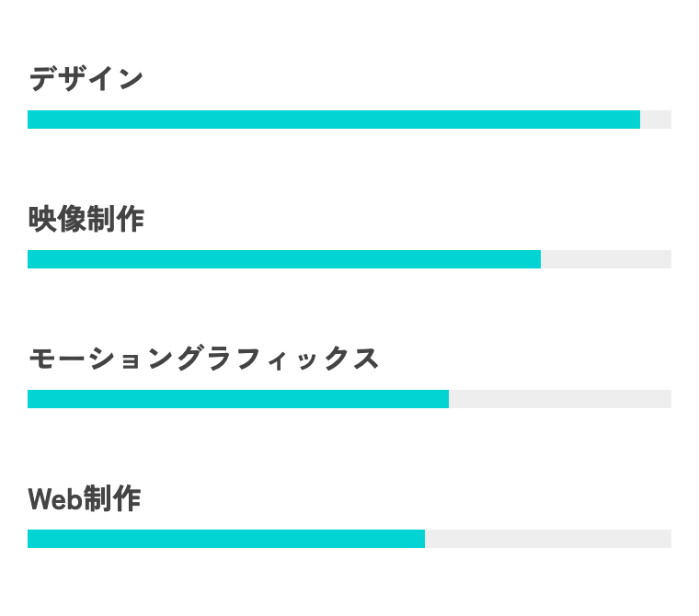
Task: Click the 映像制作 skill label
Action: coord(86,219)
